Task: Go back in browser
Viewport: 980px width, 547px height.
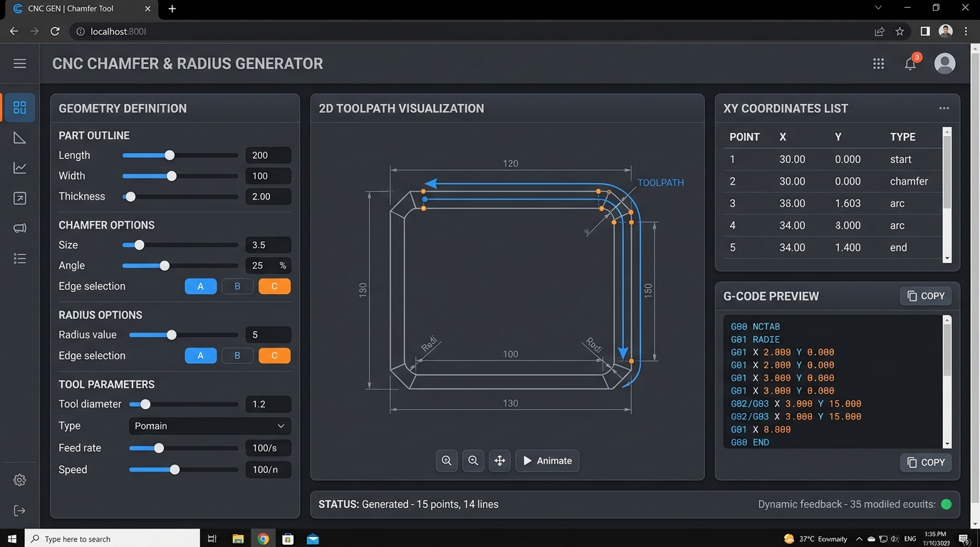Action: [x=14, y=31]
